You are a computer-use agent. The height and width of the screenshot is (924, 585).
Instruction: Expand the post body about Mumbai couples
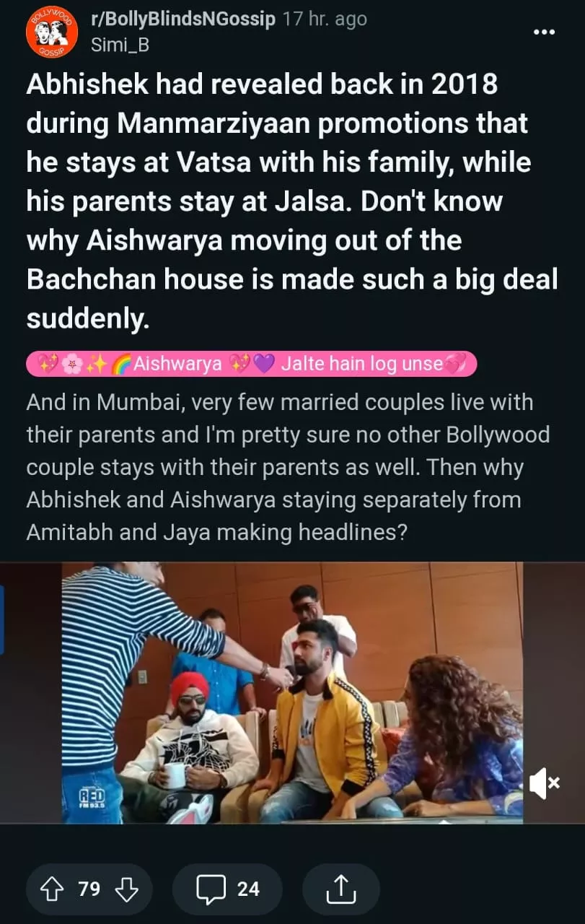[x=289, y=467]
